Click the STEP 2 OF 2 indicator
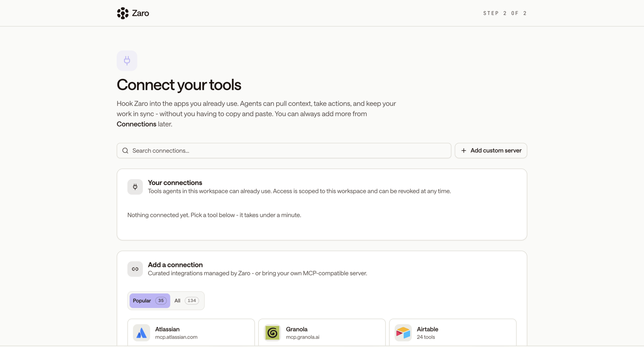This screenshot has height=347, width=644. click(505, 13)
